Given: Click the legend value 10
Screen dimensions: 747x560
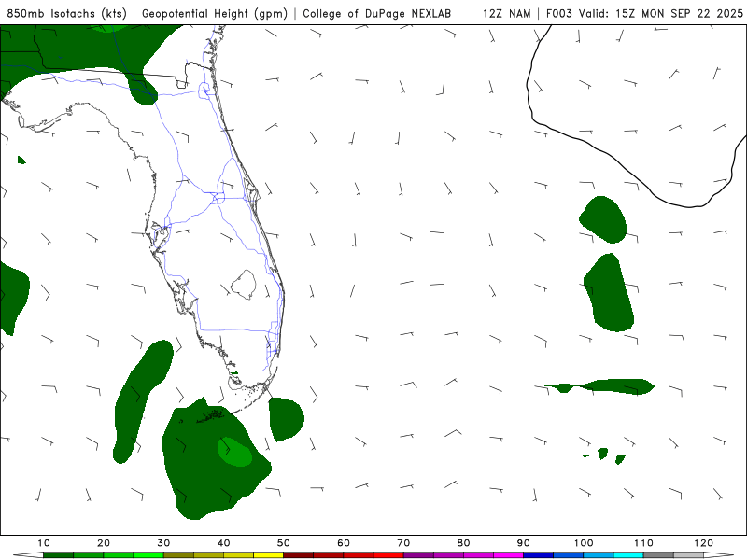Looking at the screenshot, I should 43,543.
